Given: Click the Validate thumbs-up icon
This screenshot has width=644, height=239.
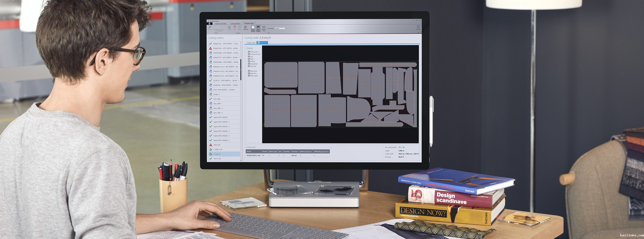Looking at the screenshot, I should click(229, 27).
